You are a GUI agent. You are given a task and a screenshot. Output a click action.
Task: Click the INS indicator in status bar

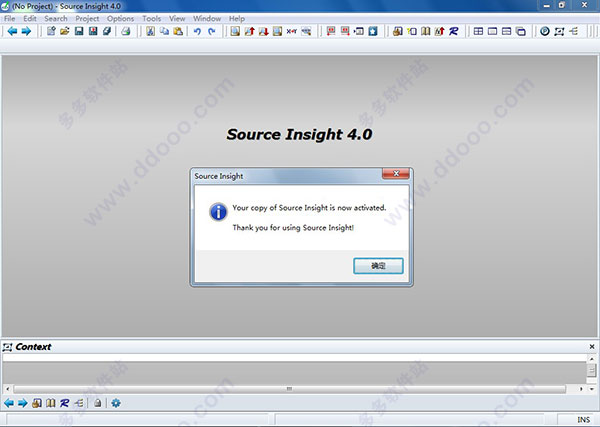(x=583, y=420)
